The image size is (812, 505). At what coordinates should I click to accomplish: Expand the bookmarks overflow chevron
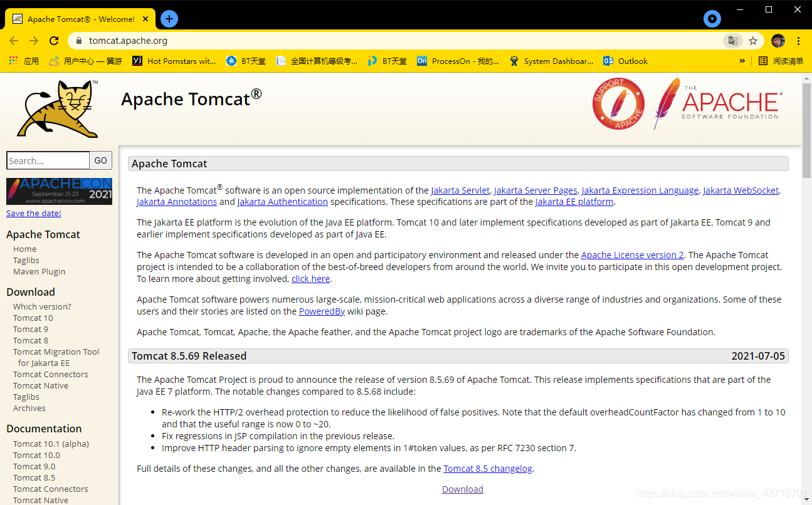click(x=742, y=61)
